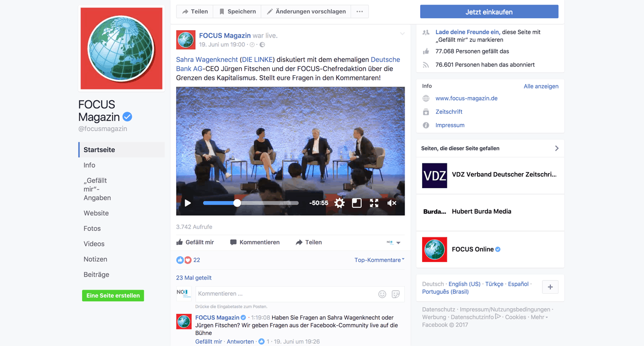Screen dimensions: 644x346
Task: Click Antworten on FOCUS Magazin comment
Action: (240, 341)
